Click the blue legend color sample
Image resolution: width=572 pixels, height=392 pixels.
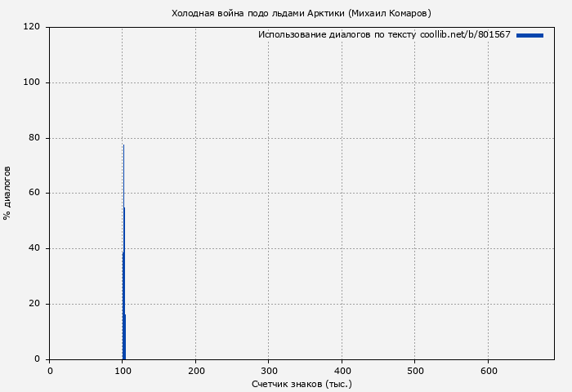(x=530, y=35)
